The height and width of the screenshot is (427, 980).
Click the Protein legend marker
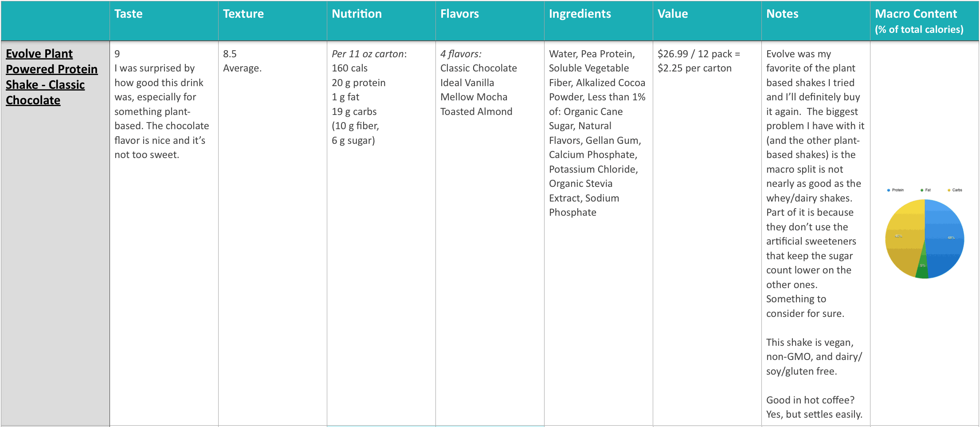[888, 190]
